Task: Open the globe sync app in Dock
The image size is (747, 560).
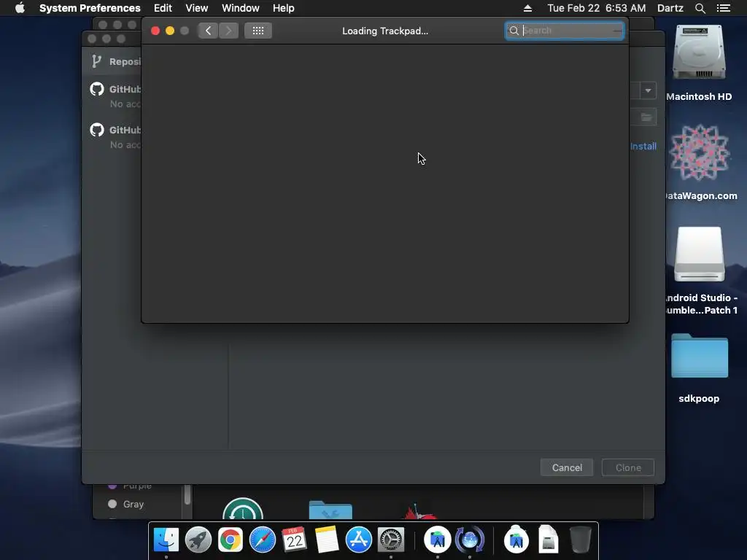Action: pos(470,540)
